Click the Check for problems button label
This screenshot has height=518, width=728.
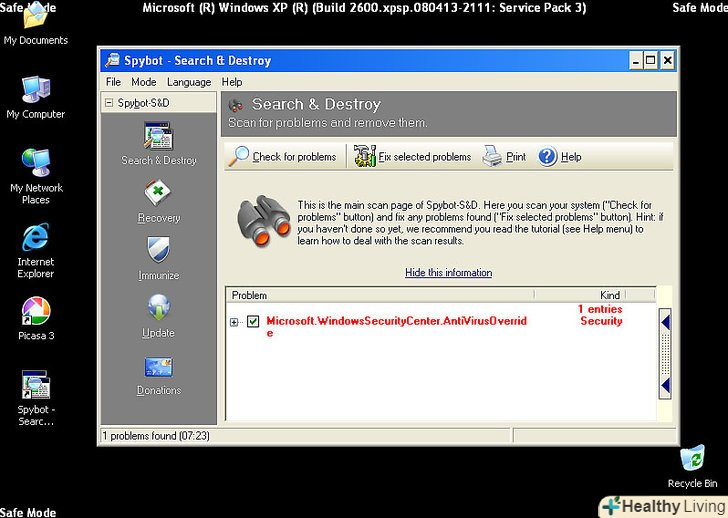click(294, 157)
